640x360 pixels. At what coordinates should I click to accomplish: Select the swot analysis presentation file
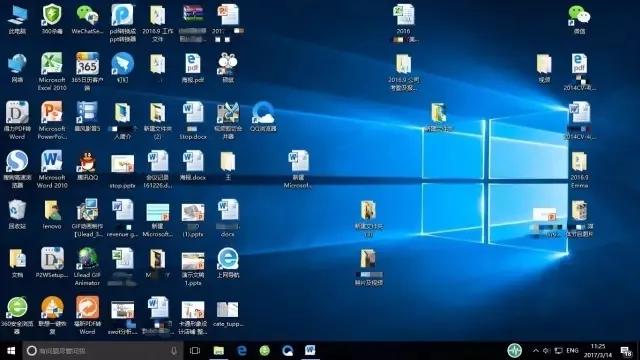(122, 318)
